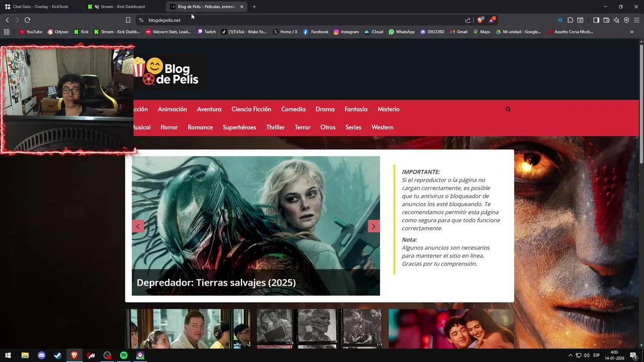Image resolution: width=644 pixels, height=362 pixels.
Task: Select the Drama category
Action: 325,109
